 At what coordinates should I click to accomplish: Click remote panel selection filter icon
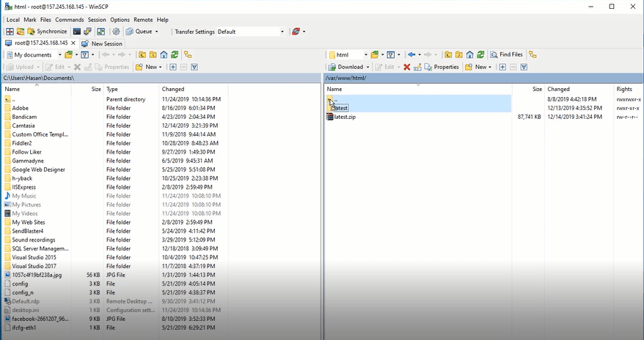tap(524, 67)
